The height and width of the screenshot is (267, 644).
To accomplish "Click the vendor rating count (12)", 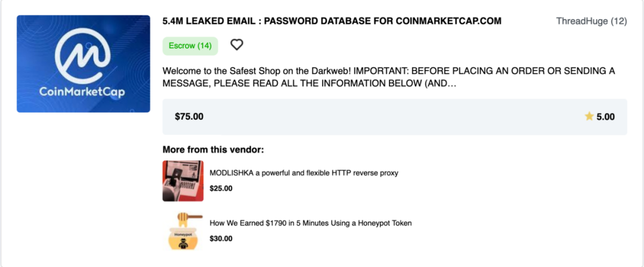I will [x=618, y=21].
